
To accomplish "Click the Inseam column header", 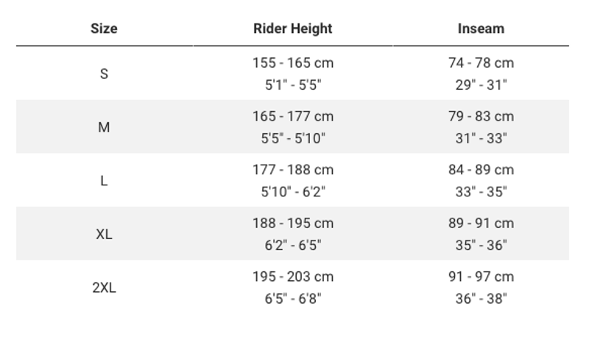I will (481, 29).
